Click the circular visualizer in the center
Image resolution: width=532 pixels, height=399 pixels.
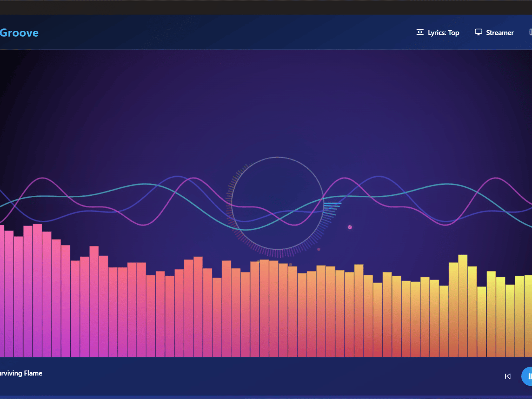[x=277, y=203]
